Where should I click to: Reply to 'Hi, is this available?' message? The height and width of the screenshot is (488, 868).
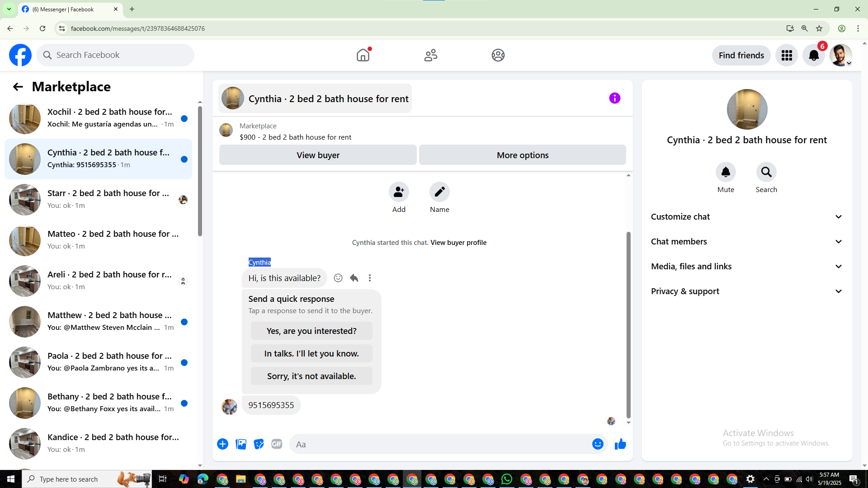[x=354, y=278]
